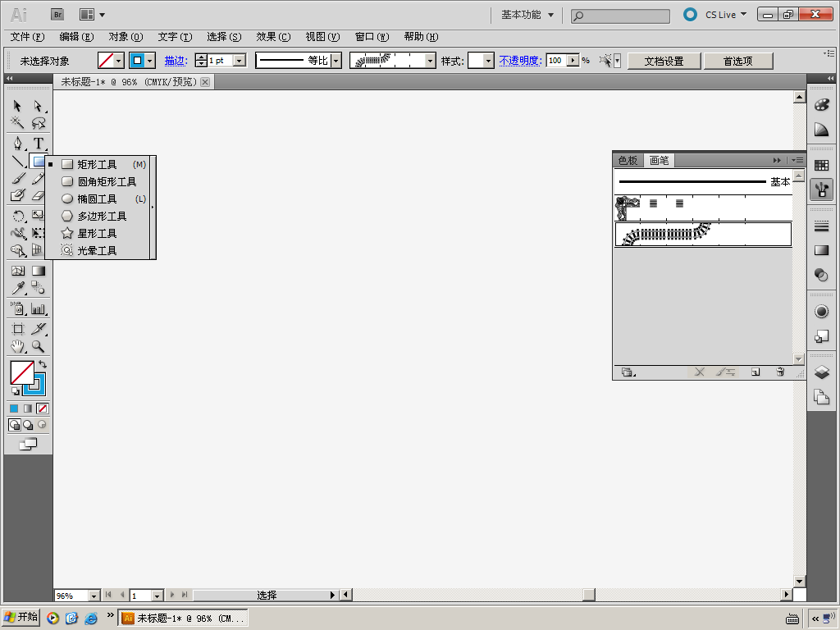Open the Swatches grid panel icon
The image size is (840, 630).
tap(821, 166)
